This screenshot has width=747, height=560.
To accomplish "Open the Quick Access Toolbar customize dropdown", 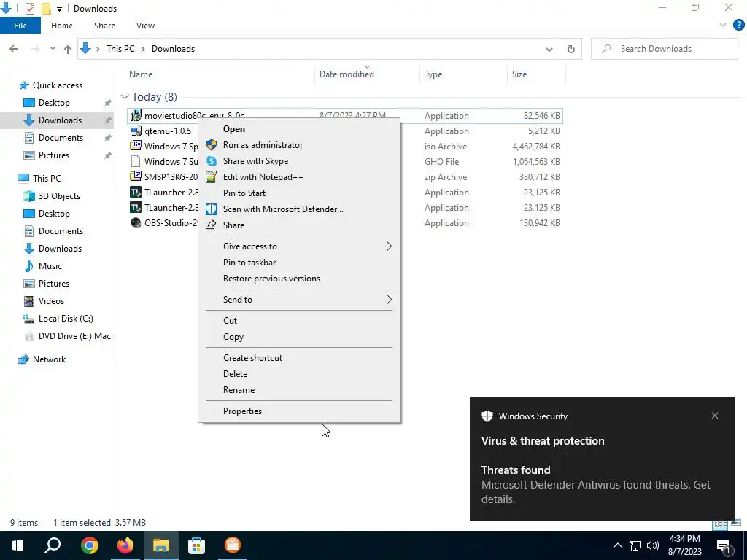I will pyautogui.click(x=59, y=9).
